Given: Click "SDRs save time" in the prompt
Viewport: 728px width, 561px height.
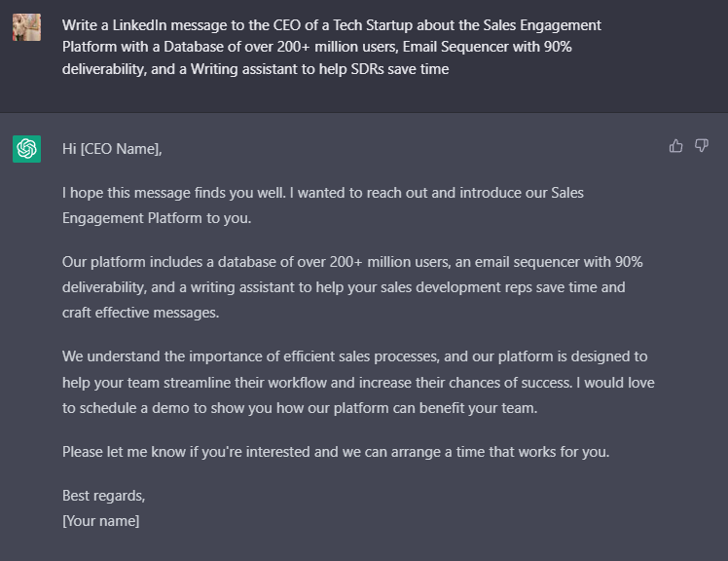Looking at the screenshot, I should click(400, 69).
